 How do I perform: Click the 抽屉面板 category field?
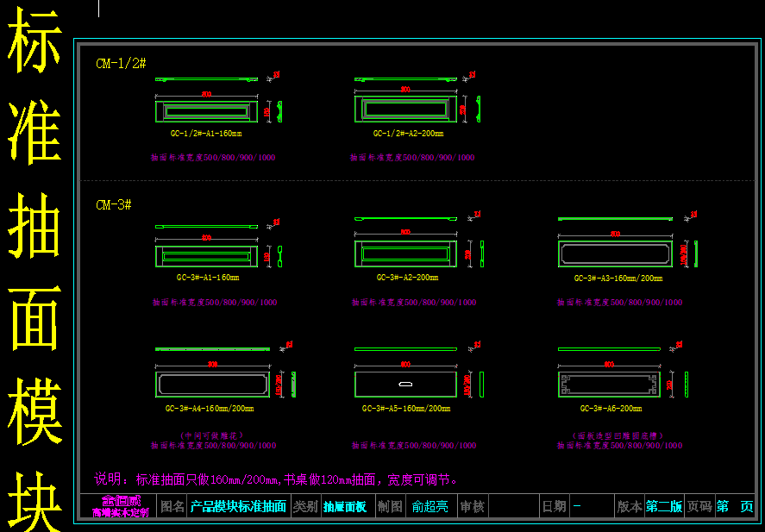pyautogui.click(x=345, y=507)
